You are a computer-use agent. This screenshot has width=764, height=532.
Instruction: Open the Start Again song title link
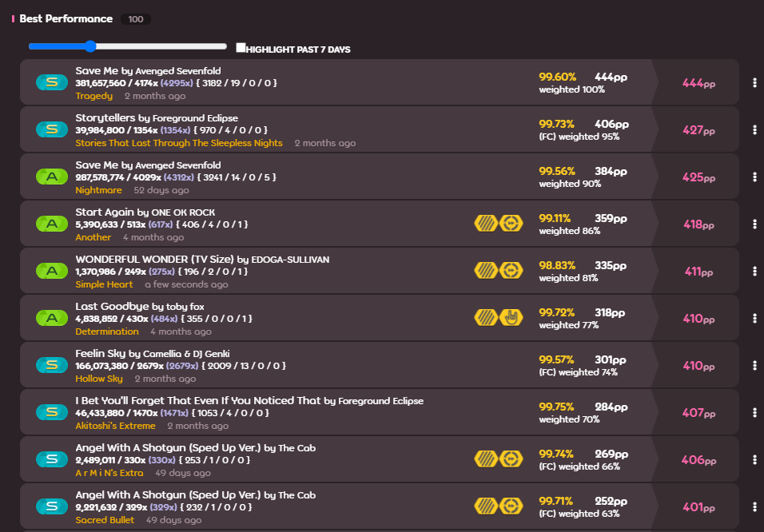pyautogui.click(x=105, y=212)
